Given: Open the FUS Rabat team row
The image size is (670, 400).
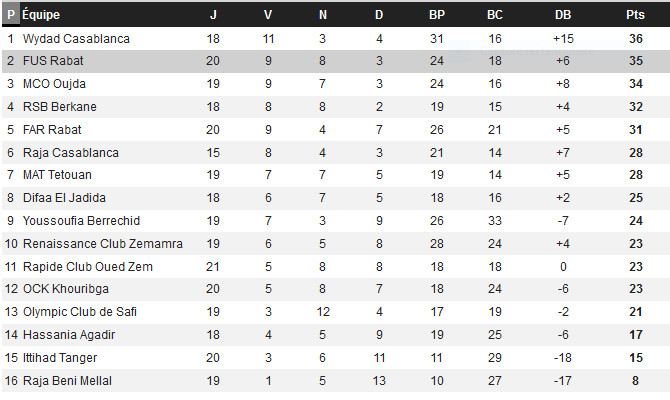Looking at the screenshot, I should pos(336,61).
